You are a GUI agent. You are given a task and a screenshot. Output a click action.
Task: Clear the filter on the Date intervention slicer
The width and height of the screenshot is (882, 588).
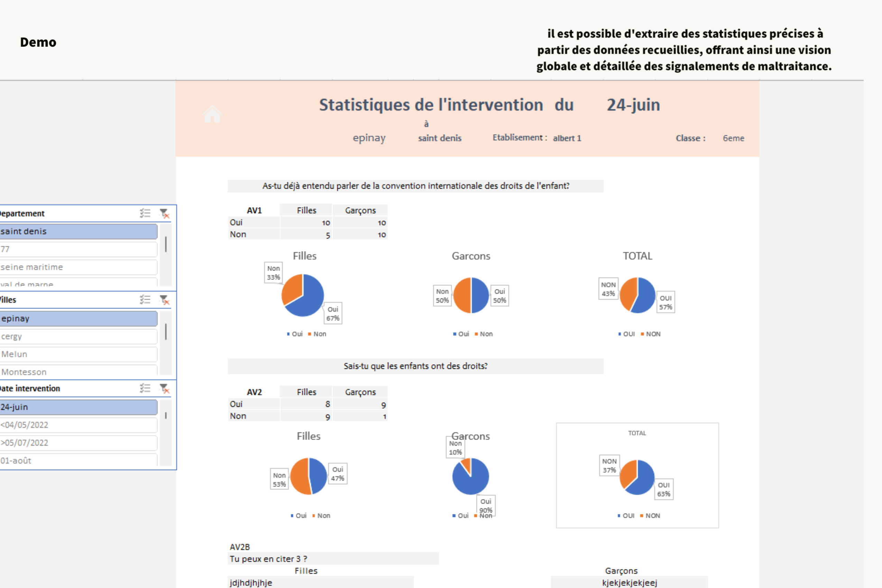[165, 388]
